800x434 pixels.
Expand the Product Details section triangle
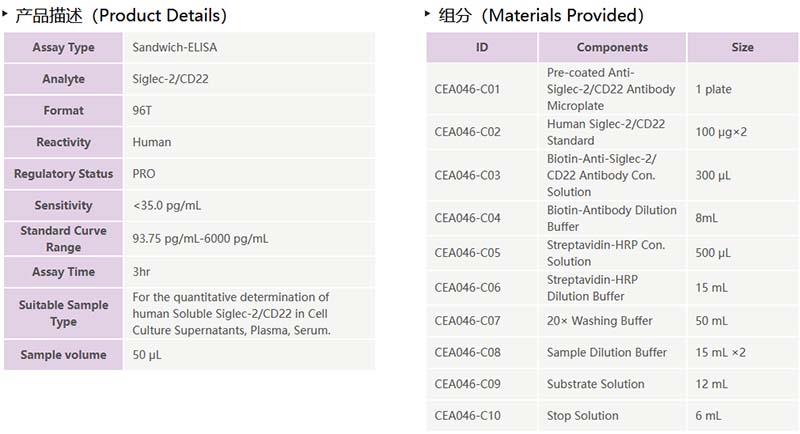[8, 13]
